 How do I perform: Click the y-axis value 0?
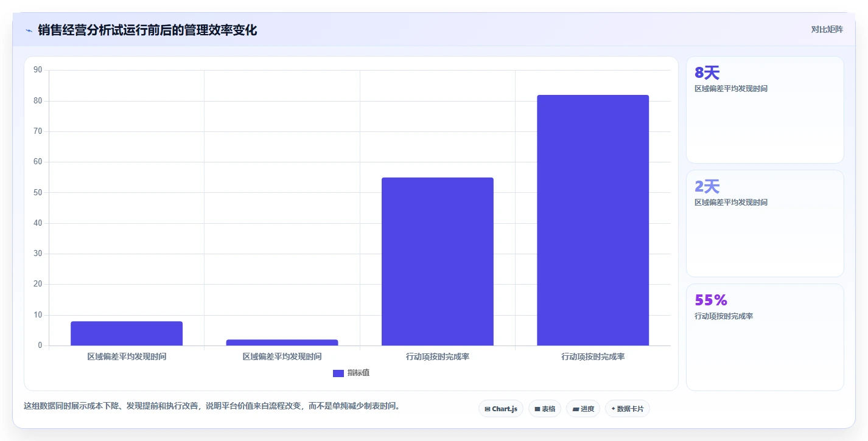coord(40,346)
